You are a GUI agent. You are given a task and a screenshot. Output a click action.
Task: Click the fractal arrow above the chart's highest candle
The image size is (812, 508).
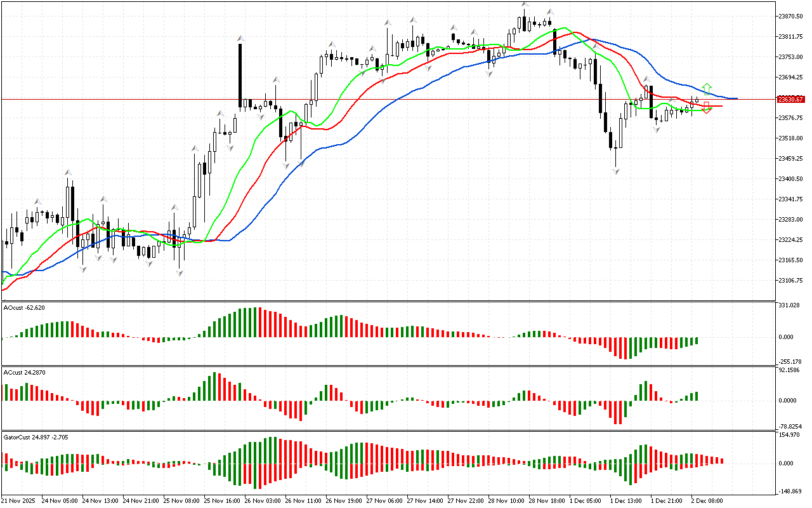click(525, 4)
